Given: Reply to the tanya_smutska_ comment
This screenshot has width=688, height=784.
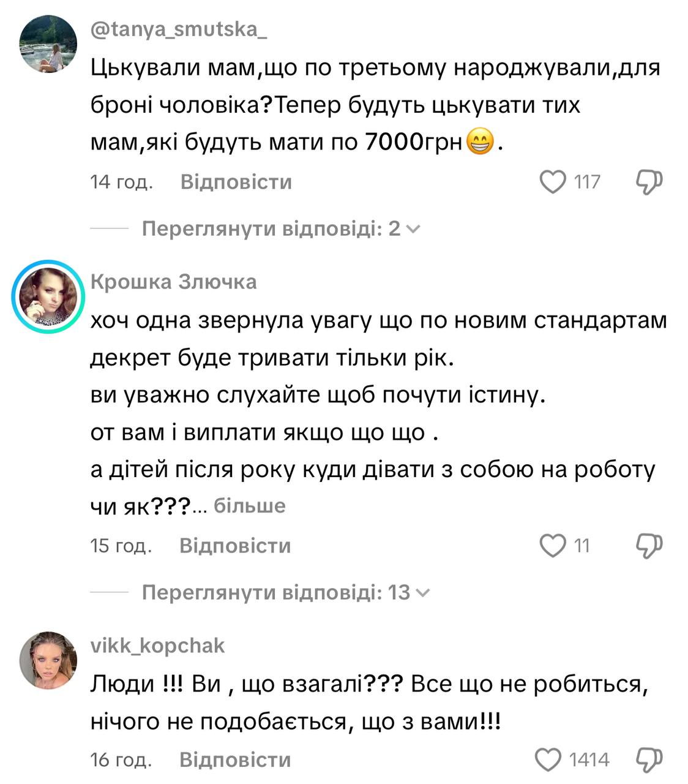Looking at the screenshot, I should 236,182.
